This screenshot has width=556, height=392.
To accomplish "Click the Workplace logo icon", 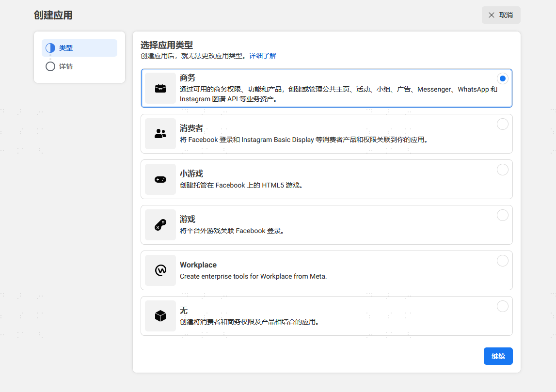I will point(160,270).
